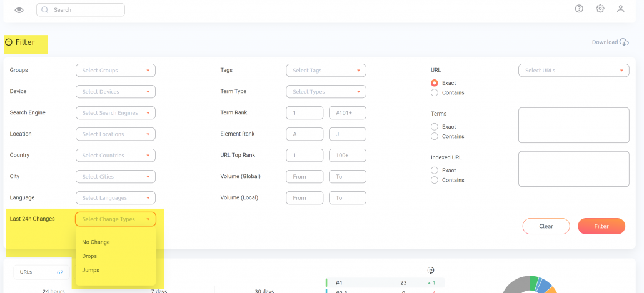Open the help question mark icon
The image size is (644, 293).
(x=579, y=9)
